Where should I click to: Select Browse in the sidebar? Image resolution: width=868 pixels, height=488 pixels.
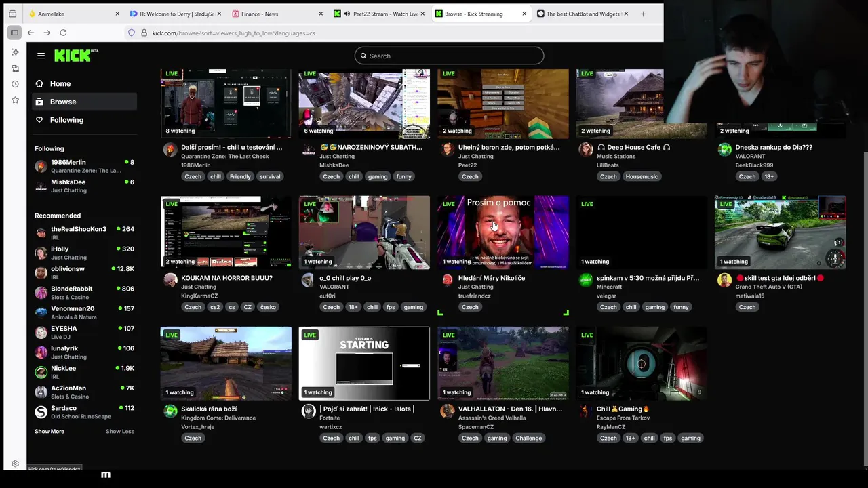tap(84, 102)
